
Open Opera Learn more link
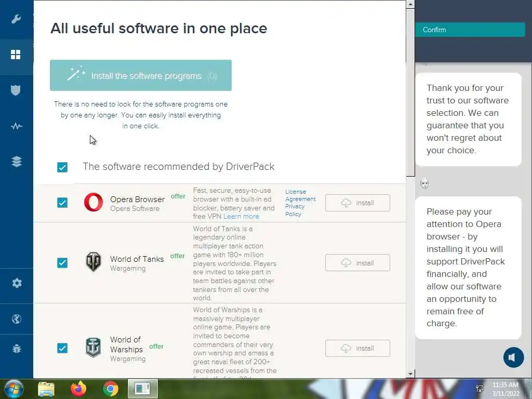click(241, 217)
